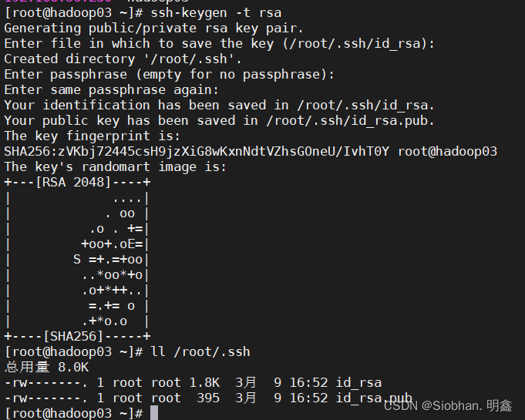Click the terminal cursor at the last prompt

pos(154,413)
